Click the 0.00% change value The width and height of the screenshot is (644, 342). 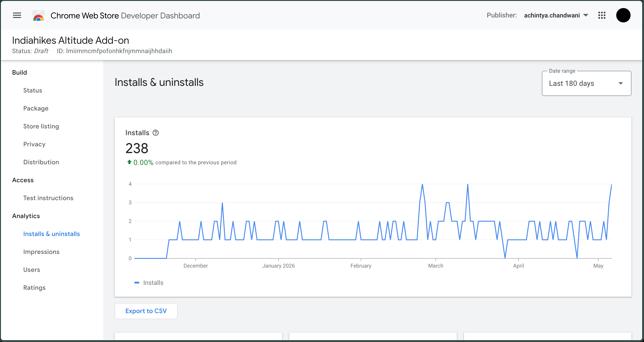tap(143, 162)
